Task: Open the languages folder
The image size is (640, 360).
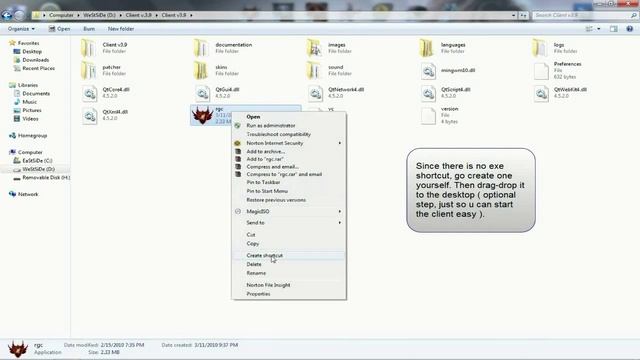Action: tap(443, 48)
